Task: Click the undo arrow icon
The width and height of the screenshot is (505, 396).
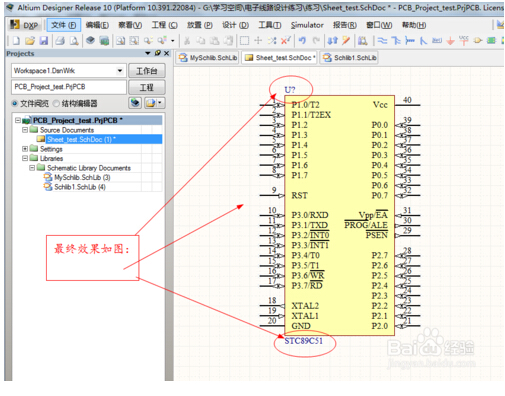Action: [302, 41]
